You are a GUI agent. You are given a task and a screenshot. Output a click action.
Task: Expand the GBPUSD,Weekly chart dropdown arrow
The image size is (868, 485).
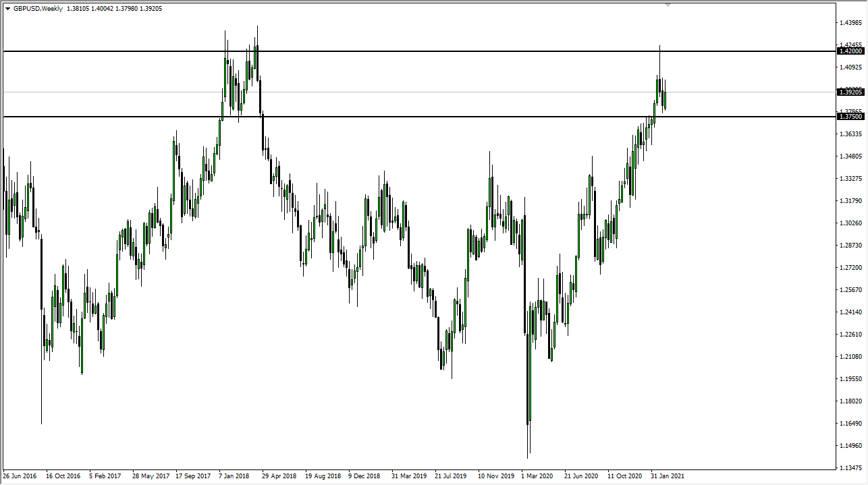8,8
